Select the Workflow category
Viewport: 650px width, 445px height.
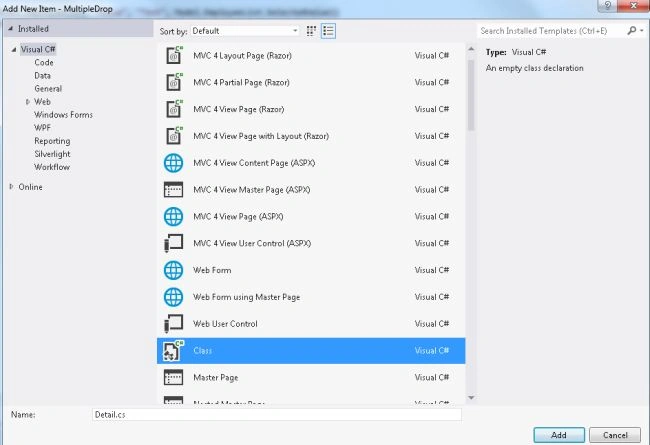click(x=52, y=167)
